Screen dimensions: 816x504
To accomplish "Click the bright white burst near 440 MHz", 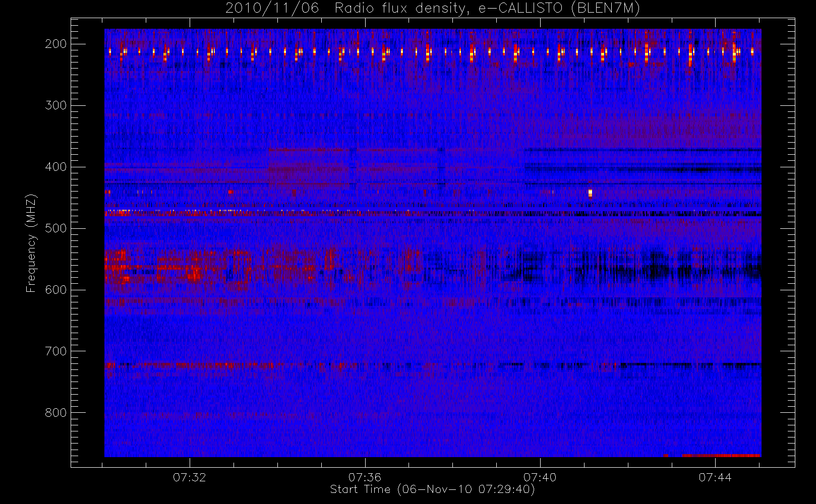I will (x=590, y=193).
